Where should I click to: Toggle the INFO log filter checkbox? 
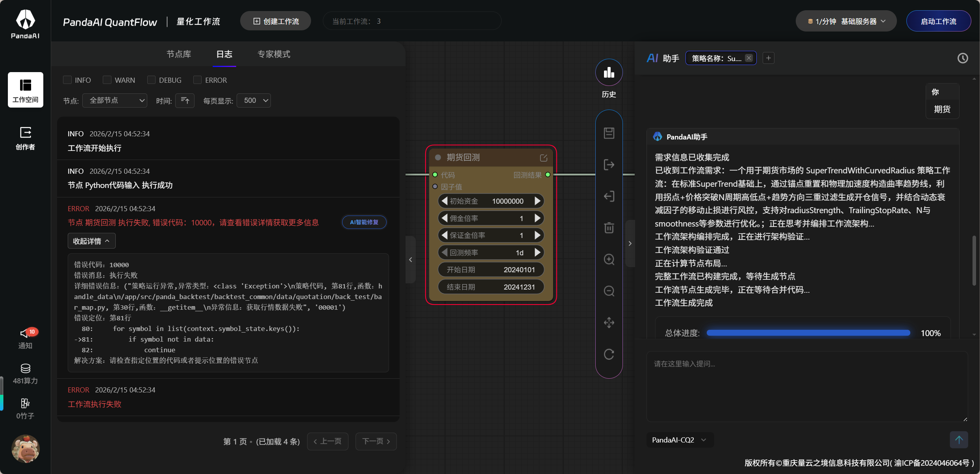click(x=67, y=80)
